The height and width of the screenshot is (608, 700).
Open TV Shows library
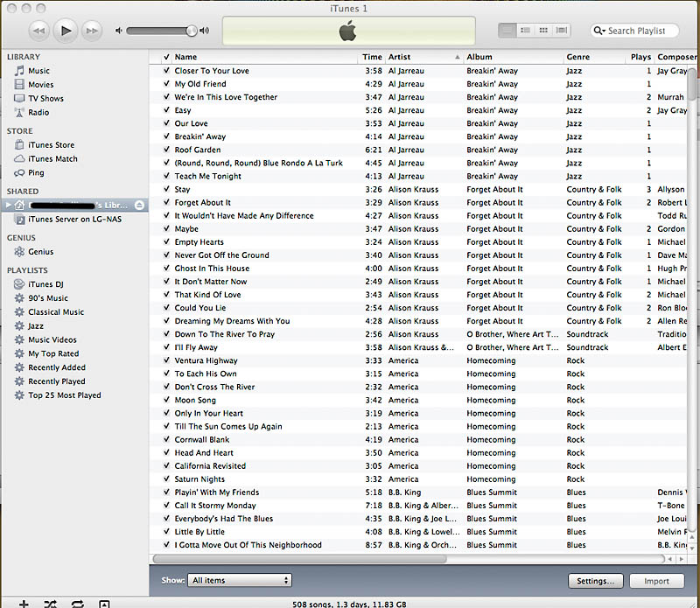click(x=45, y=98)
